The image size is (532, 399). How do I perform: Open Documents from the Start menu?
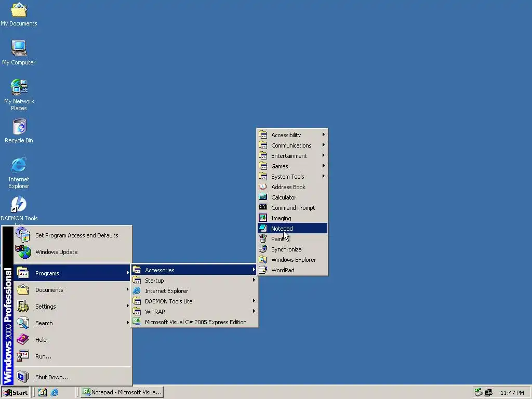click(73, 290)
